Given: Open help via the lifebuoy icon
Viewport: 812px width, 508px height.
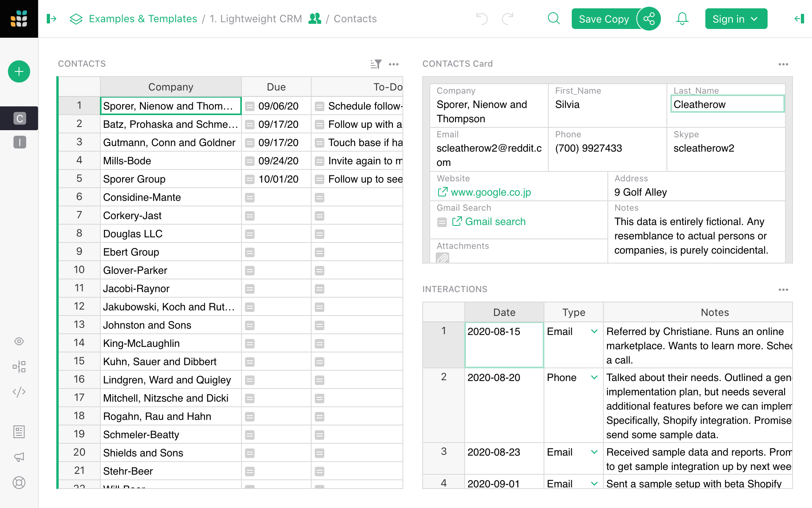Looking at the screenshot, I should pos(19,483).
